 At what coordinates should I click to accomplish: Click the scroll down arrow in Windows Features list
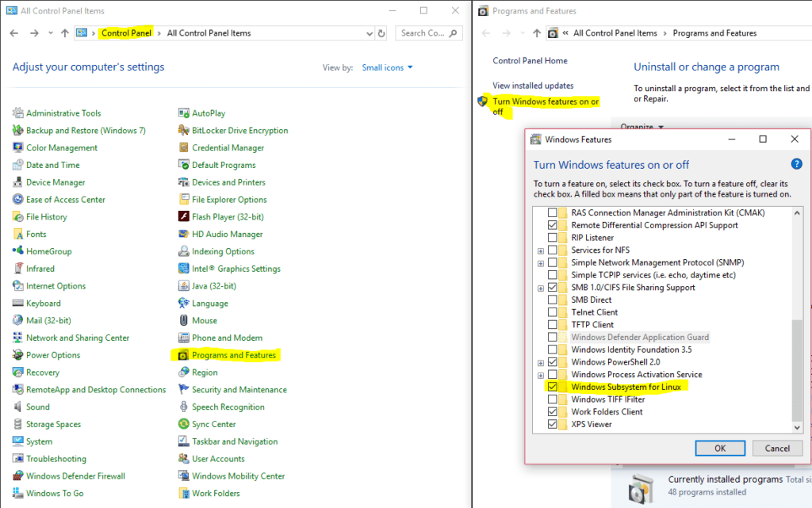797,427
